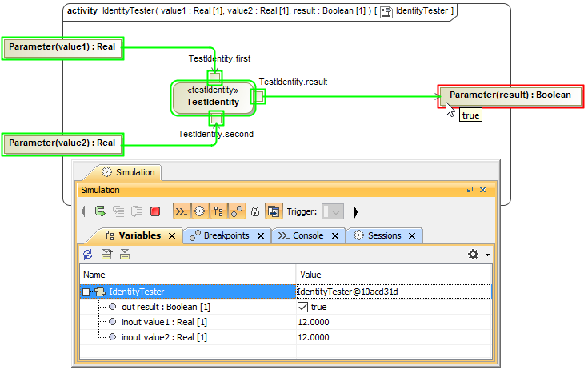The height and width of the screenshot is (374, 588).
Task: Click the inout value1 value field
Action: (x=392, y=322)
